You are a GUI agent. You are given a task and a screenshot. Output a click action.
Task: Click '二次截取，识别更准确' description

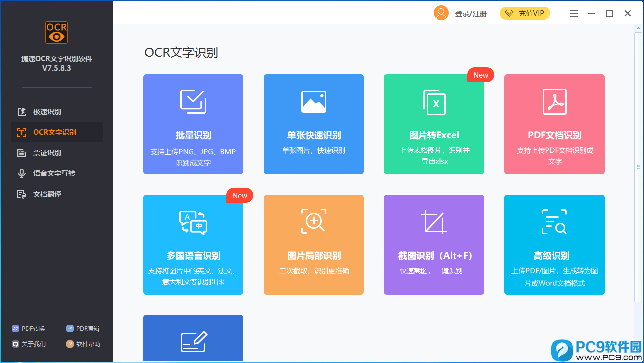click(x=314, y=271)
